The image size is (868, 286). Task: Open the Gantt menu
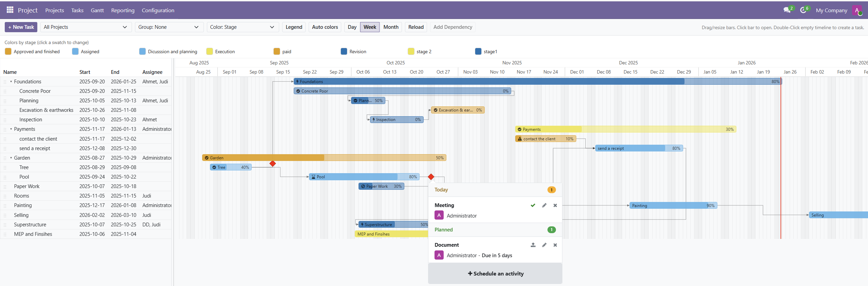[97, 11]
